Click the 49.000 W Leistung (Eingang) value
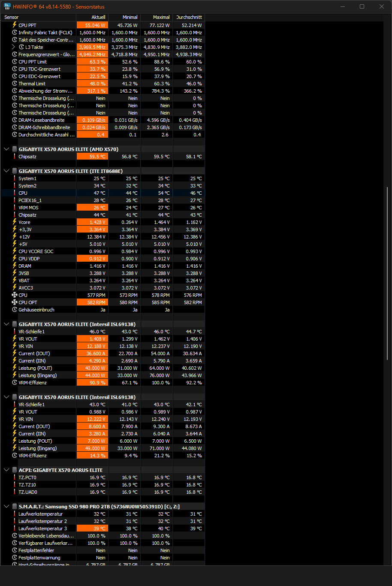Image resolution: width=392 pixels, height=586 pixels. pos(92,448)
